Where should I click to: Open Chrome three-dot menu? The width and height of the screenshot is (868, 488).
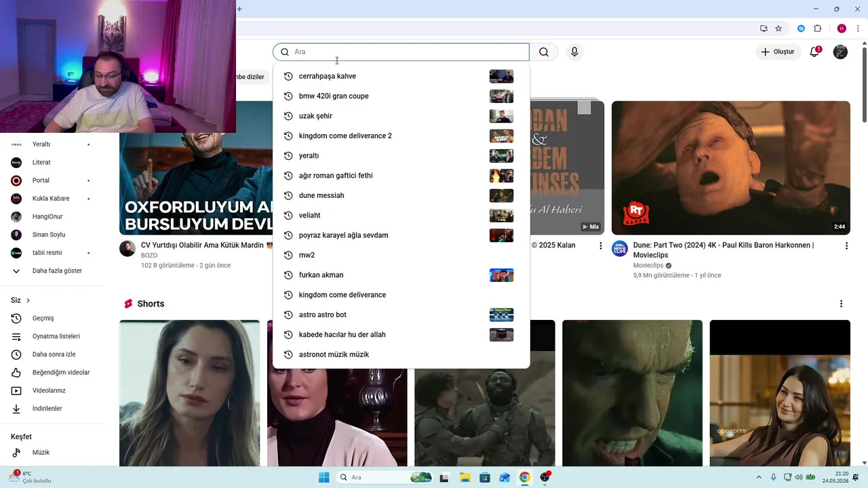click(858, 28)
